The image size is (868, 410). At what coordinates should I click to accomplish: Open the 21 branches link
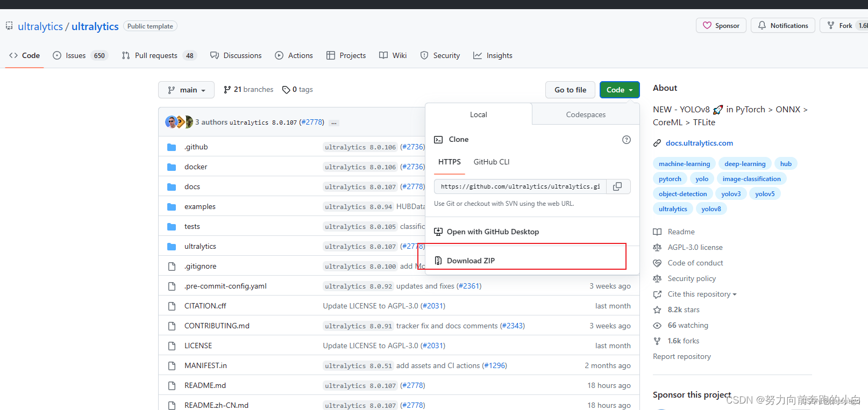(248, 90)
